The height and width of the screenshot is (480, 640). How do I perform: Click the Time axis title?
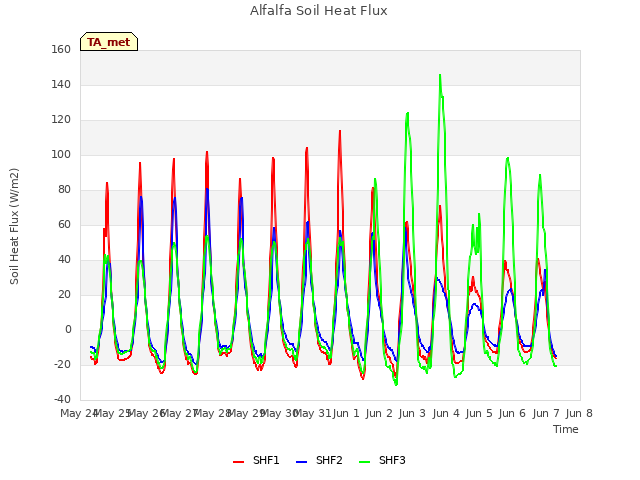(566, 429)
